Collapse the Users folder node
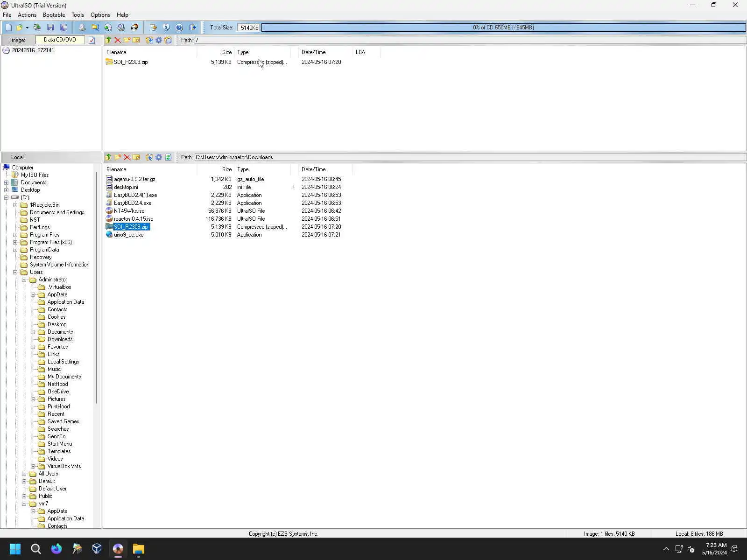 (15, 272)
